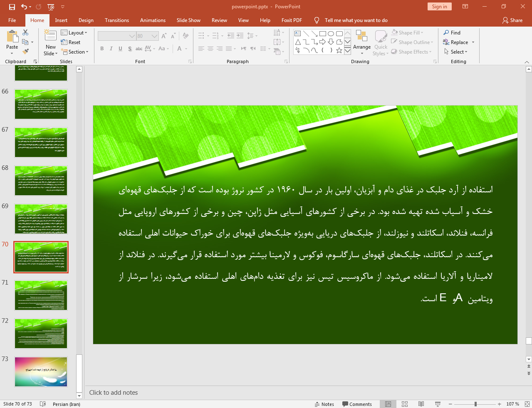Open the Section dropdown
The width and height of the screenshot is (532, 408).
pyautogui.click(x=75, y=52)
